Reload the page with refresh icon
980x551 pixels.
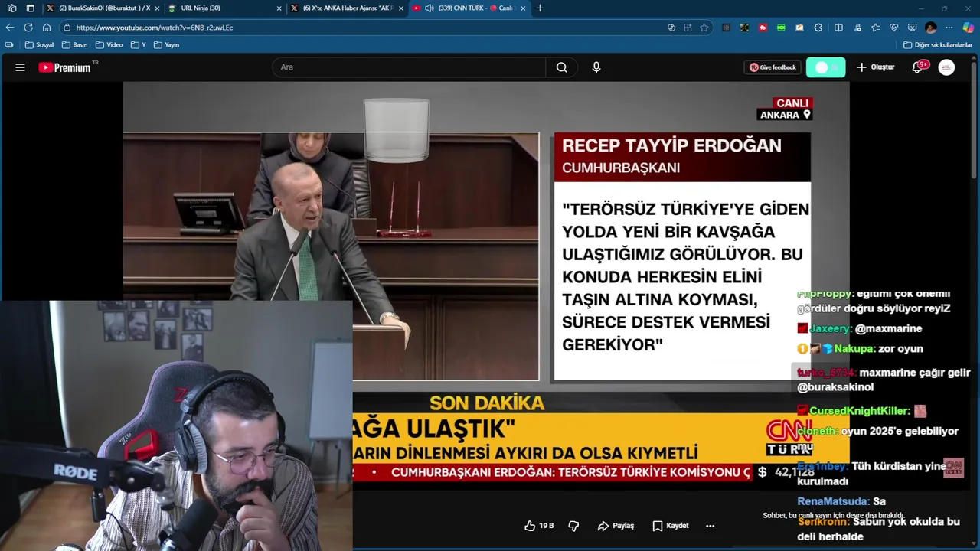coord(28,28)
